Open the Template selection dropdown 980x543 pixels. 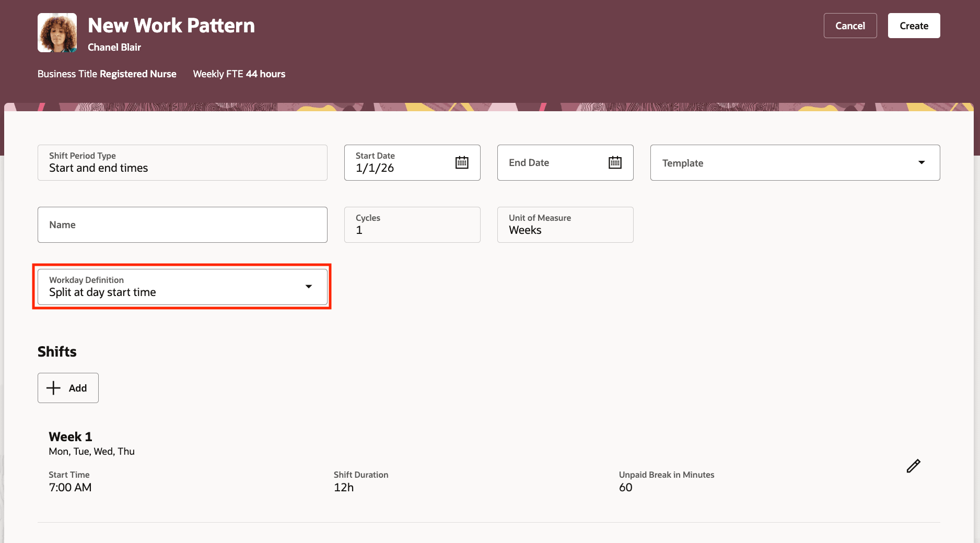(x=794, y=162)
